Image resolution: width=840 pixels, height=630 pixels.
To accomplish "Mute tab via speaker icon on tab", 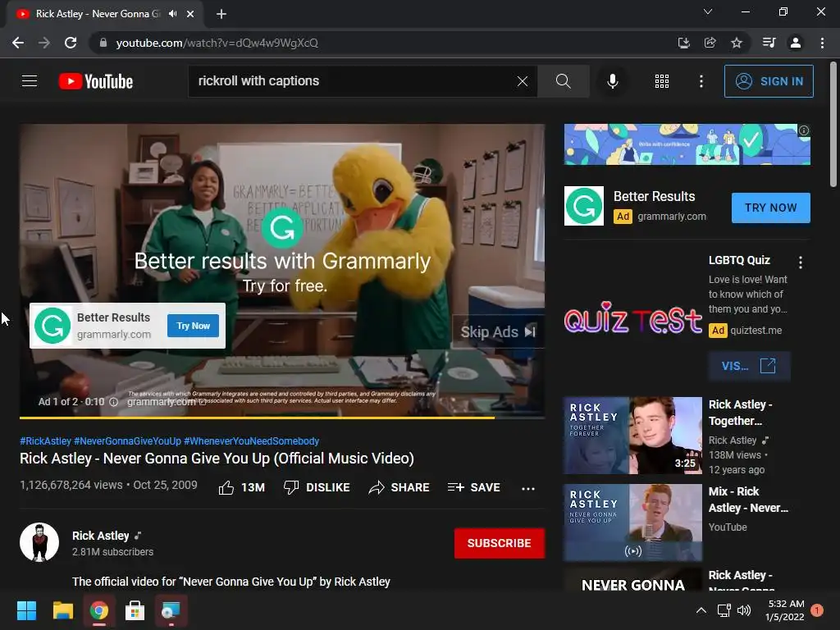I will click(172, 14).
